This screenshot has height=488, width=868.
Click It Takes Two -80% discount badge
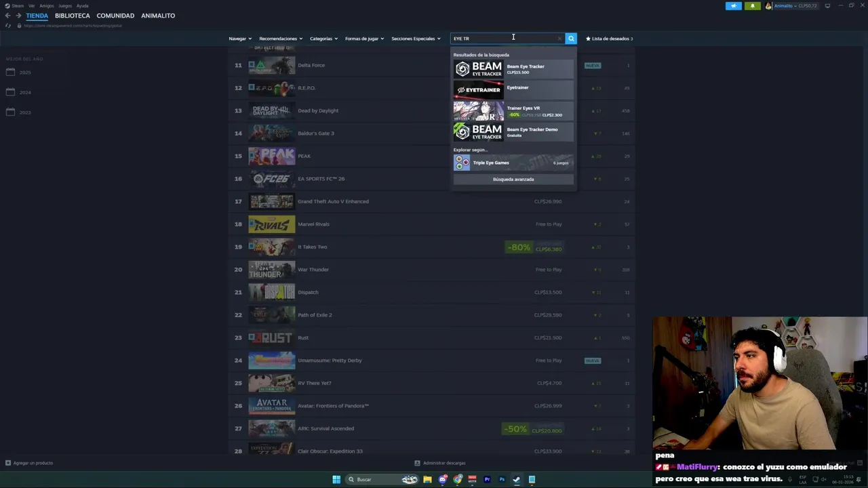tap(518, 247)
